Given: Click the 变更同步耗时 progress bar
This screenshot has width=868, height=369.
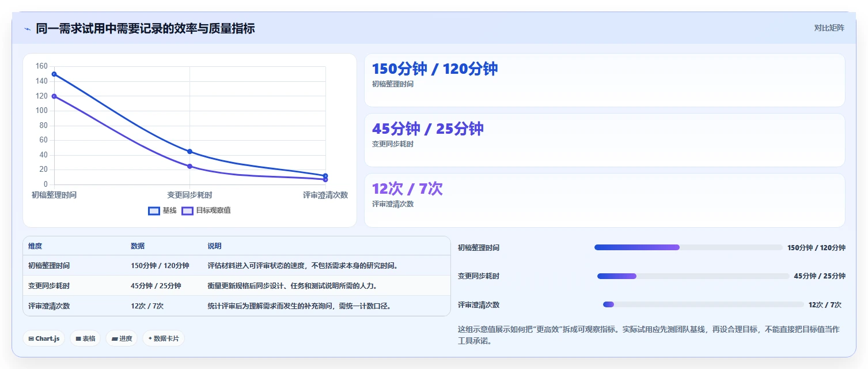Looking at the screenshot, I should coord(693,276).
